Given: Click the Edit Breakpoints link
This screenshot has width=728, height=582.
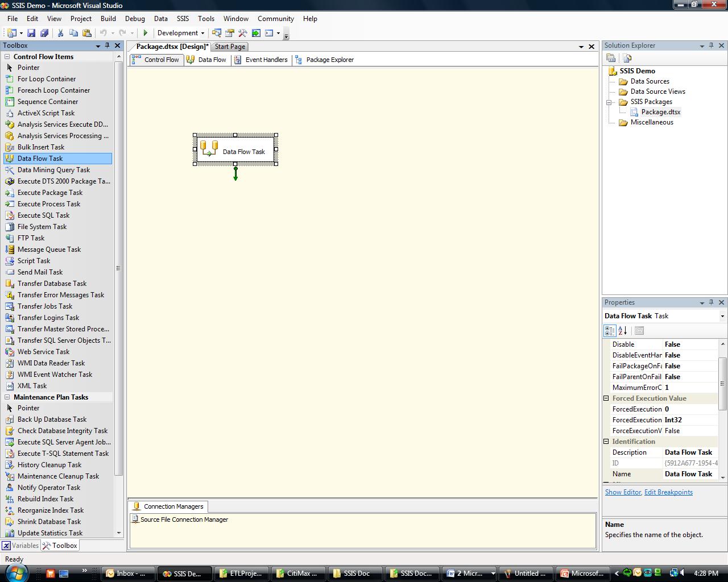Looking at the screenshot, I should pos(668,492).
